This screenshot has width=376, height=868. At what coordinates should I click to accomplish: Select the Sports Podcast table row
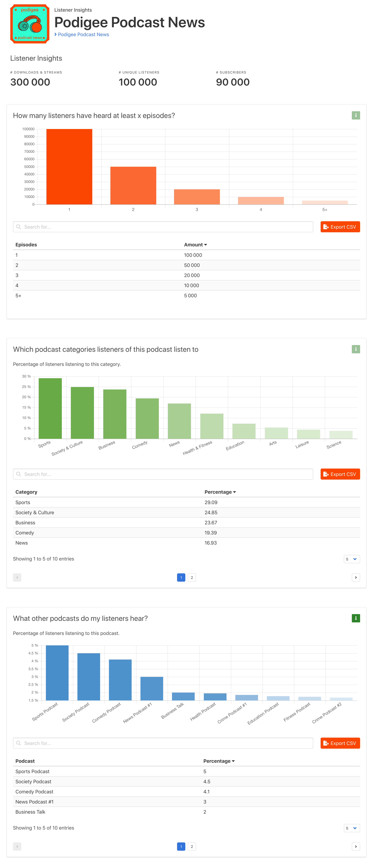[187, 771]
